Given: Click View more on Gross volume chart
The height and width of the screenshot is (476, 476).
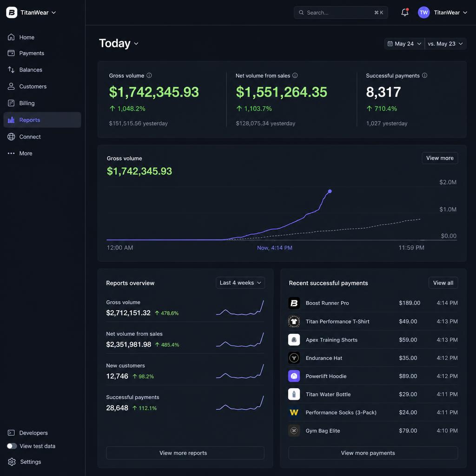Looking at the screenshot, I should (440, 158).
